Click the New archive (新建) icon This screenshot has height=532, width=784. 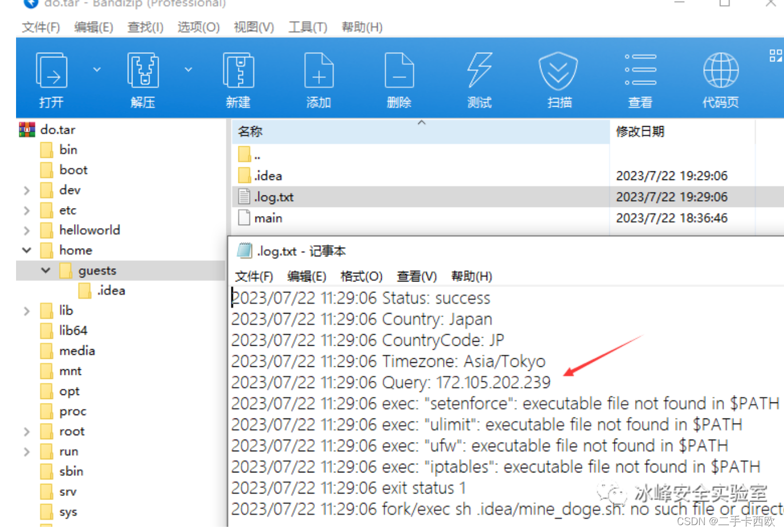coord(238,71)
